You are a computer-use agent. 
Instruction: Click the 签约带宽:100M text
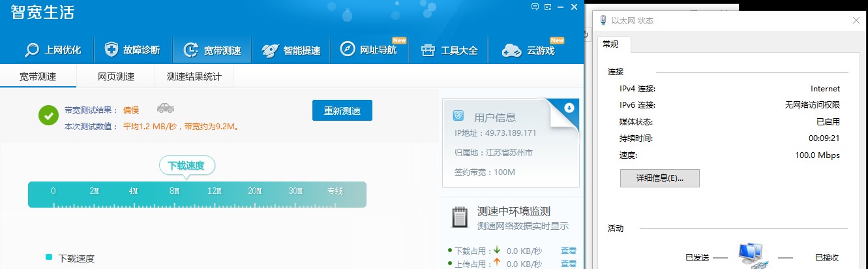pyautogui.click(x=485, y=172)
